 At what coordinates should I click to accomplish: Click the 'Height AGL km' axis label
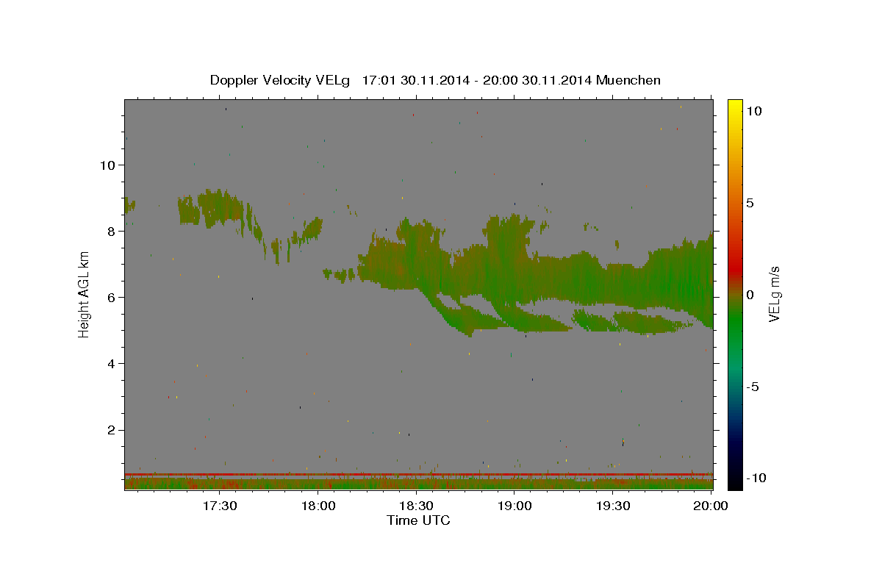click(85, 295)
